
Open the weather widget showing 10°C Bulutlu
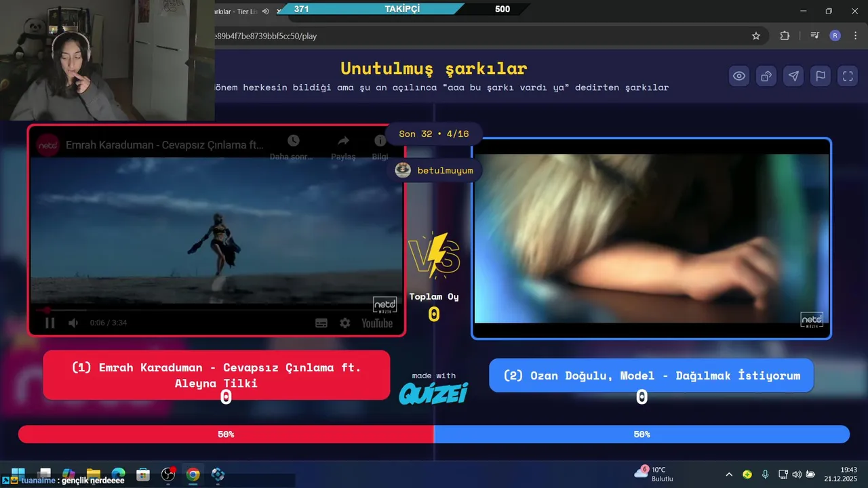[x=654, y=474]
